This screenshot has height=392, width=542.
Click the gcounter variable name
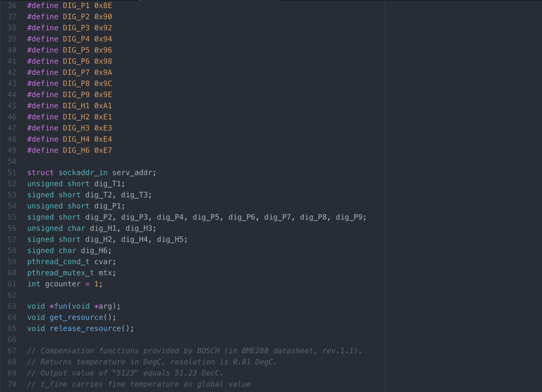tap(63, 284)
